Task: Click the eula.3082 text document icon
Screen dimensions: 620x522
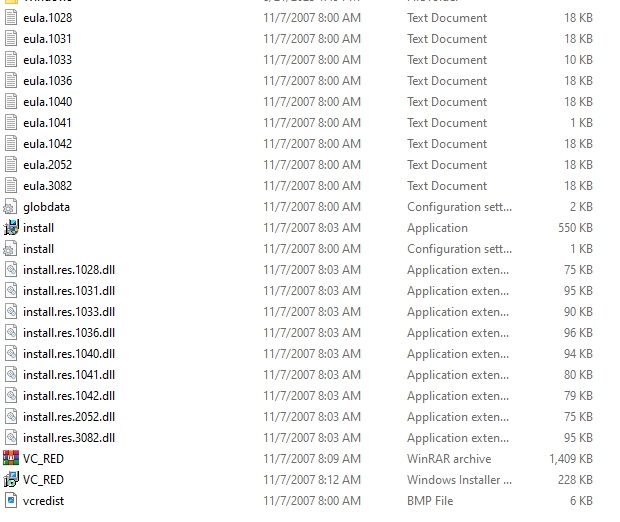Action: [x=11, y=186]
